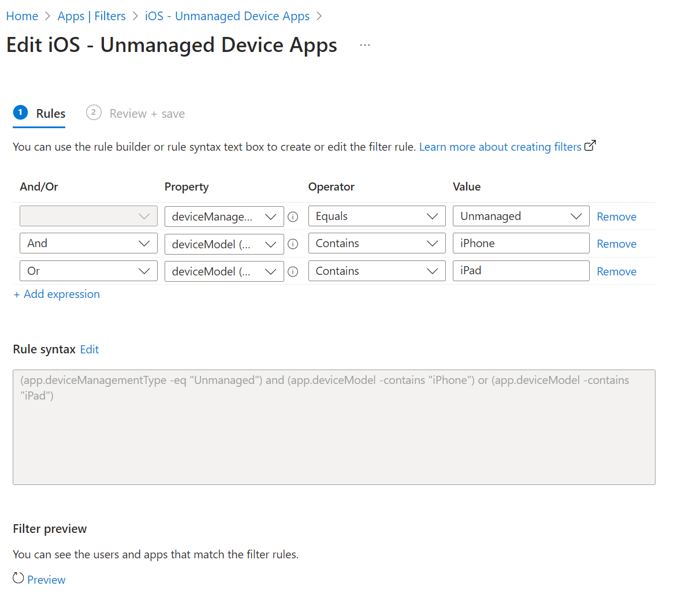Open the ellipsis menu beside the page title
The height and width of the screenshot is (612, 700).
tap(364, 45)
